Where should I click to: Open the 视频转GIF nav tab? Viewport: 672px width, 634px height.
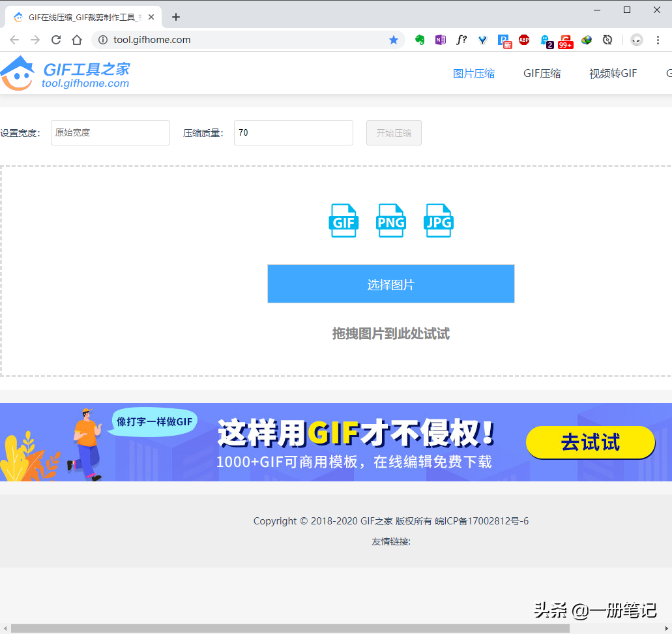pyautogui.click(x=613, y=74)
